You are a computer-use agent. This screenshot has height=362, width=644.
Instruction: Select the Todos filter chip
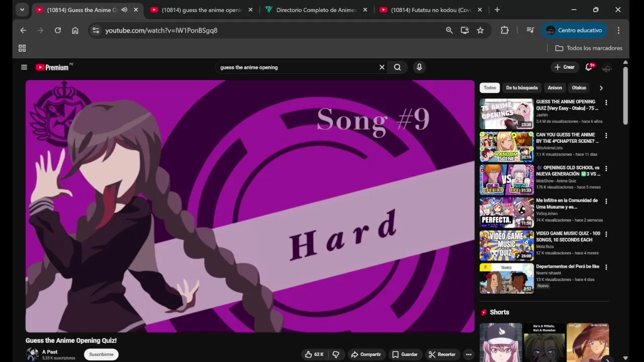[x=490, y=88]
